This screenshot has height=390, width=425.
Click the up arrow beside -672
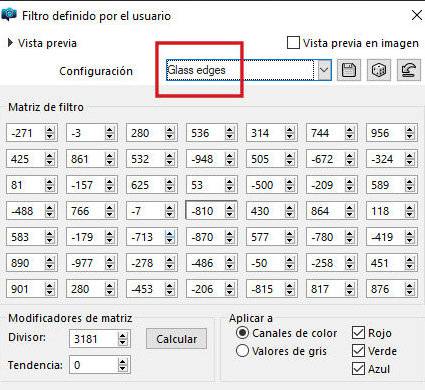tap(350, 156)
